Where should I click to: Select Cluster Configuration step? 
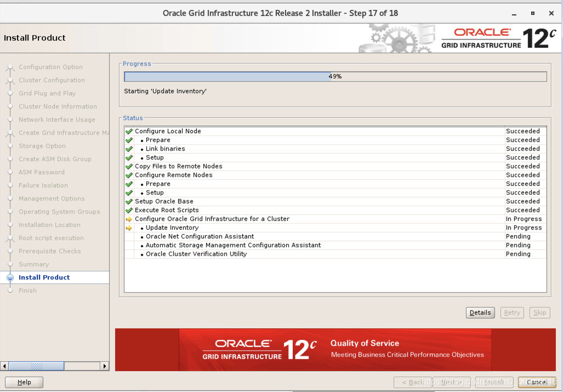pos(52,81)
